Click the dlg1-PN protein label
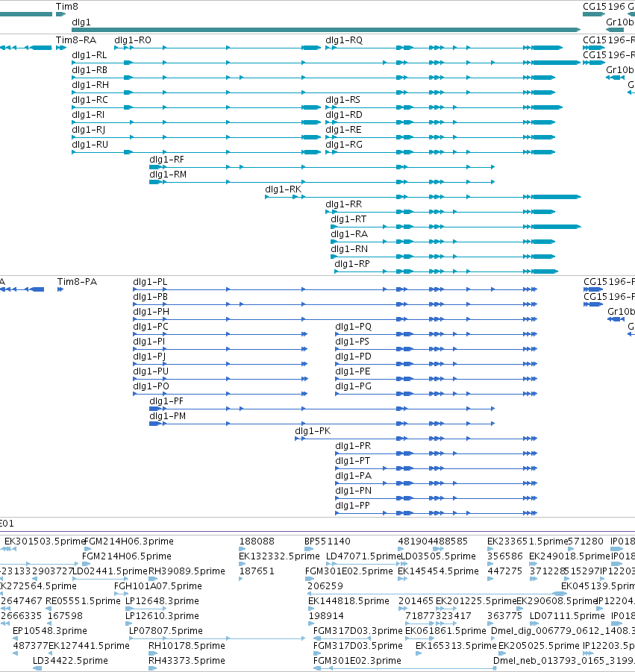Viewport: 635px width, 672px height. point(353,492)
